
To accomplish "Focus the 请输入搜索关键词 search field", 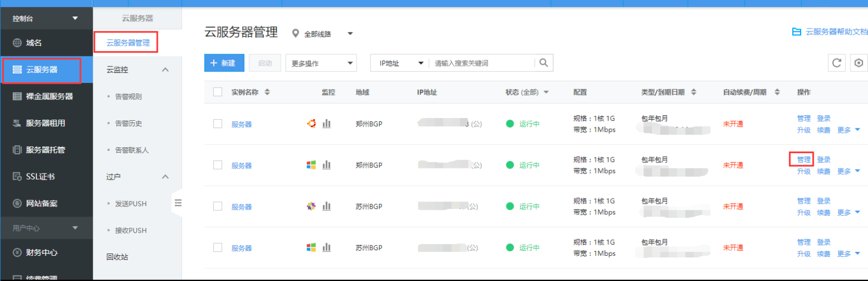I will [482, 63].
